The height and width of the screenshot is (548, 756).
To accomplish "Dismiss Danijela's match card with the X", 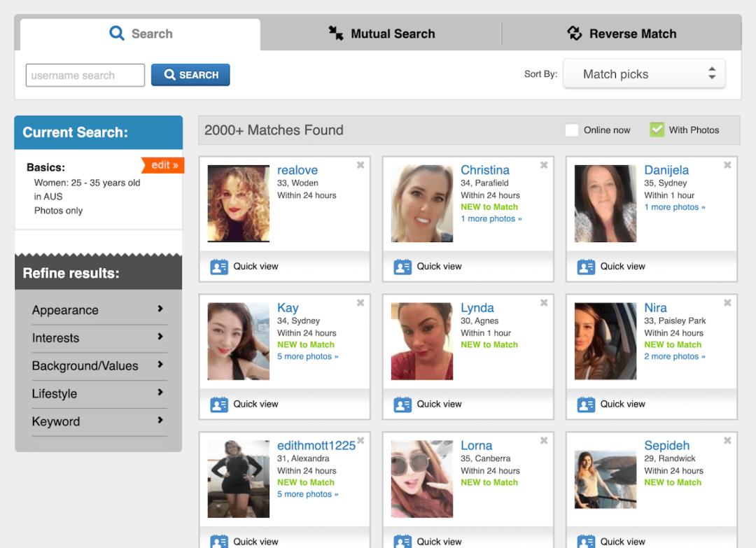I will point(727,164).
